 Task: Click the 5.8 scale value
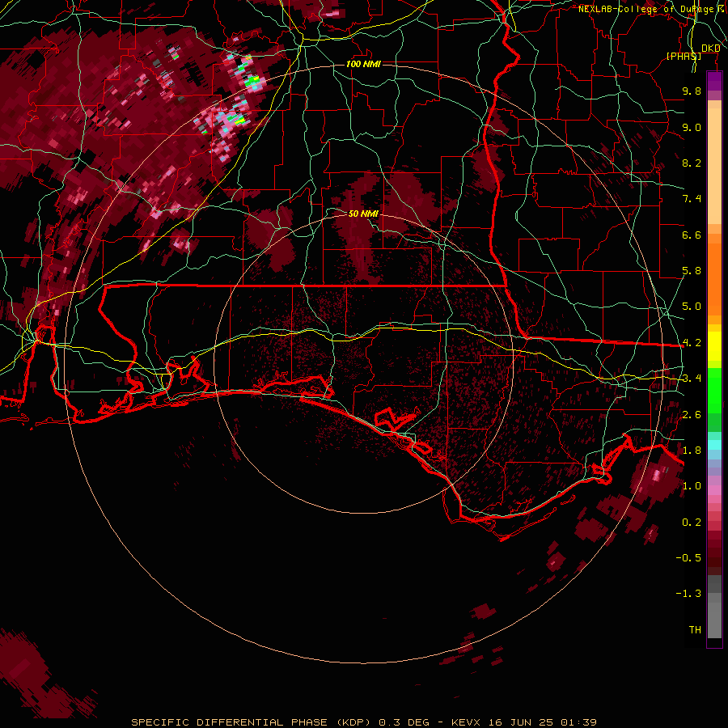pos(692,271)
